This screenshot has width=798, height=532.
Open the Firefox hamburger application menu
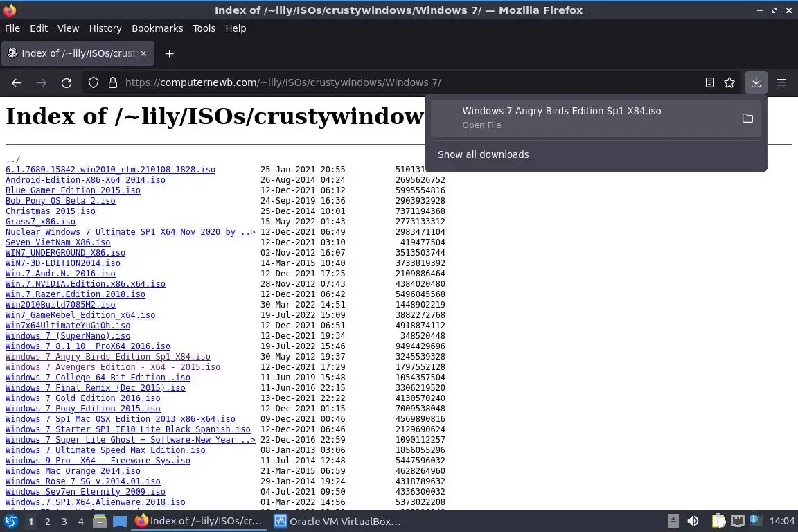point(781,82)
